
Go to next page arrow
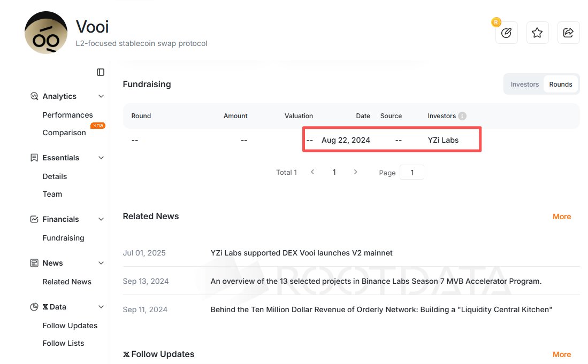[355, 172]
